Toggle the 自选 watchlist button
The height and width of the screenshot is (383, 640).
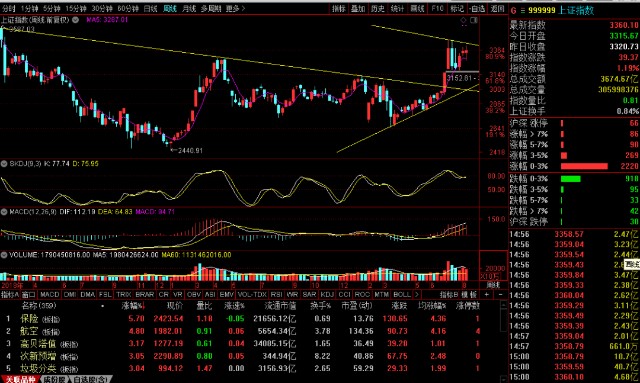coord(477,8)
